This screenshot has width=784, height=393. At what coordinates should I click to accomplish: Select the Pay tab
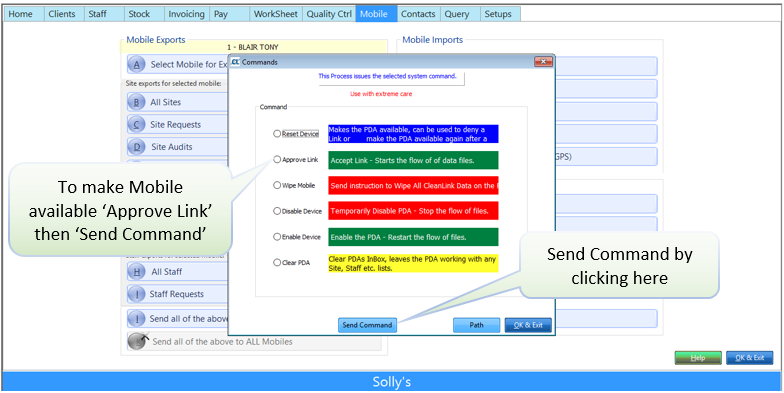coord(229,14)
